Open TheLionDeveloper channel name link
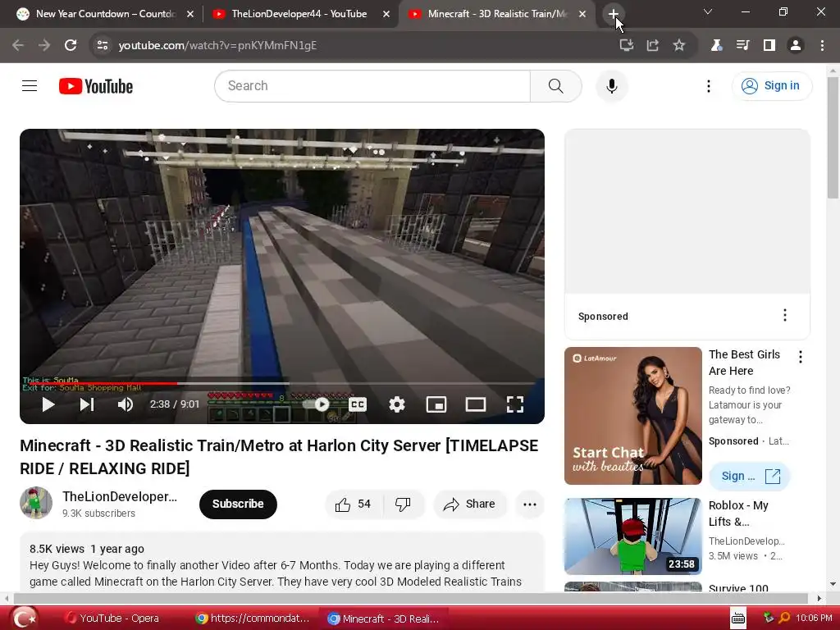This screenshot has width=840, height=630. click(x=120, y=496)
